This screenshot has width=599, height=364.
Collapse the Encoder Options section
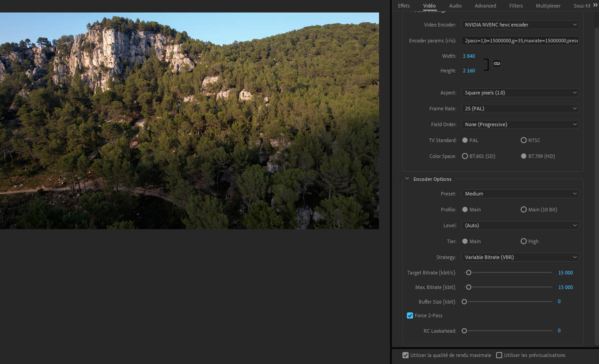click(407, 179)
